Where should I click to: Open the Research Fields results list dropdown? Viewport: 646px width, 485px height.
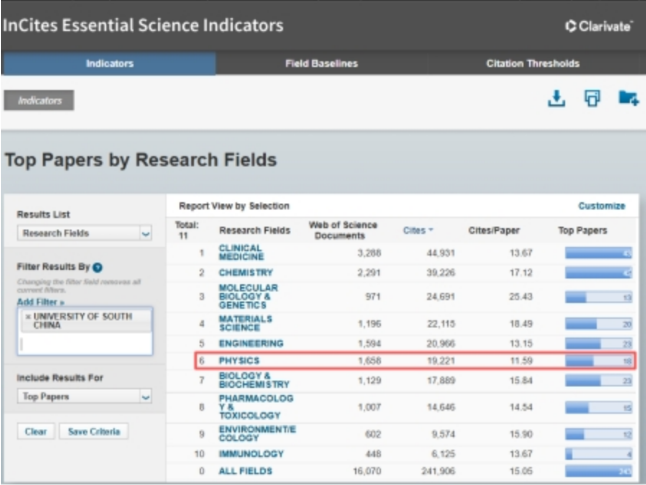[x=84, y=233]
